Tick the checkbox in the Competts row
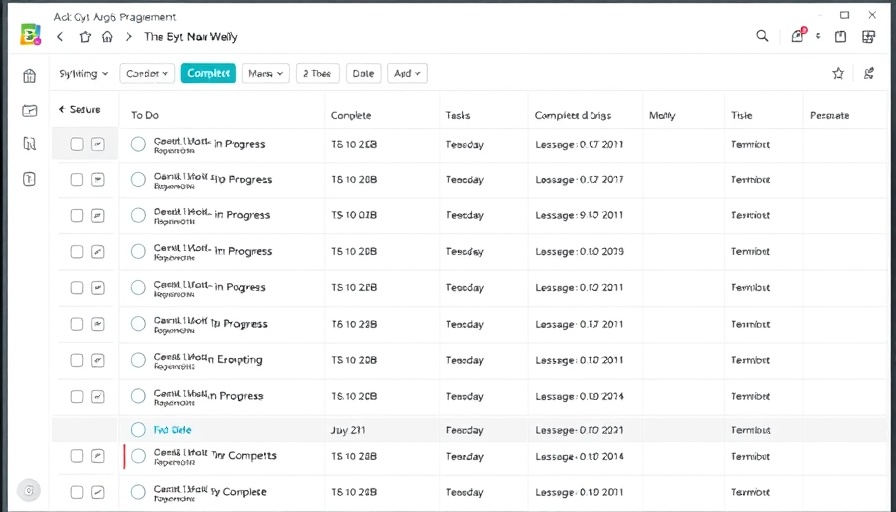The image size is (896, 512). [77, 456]
